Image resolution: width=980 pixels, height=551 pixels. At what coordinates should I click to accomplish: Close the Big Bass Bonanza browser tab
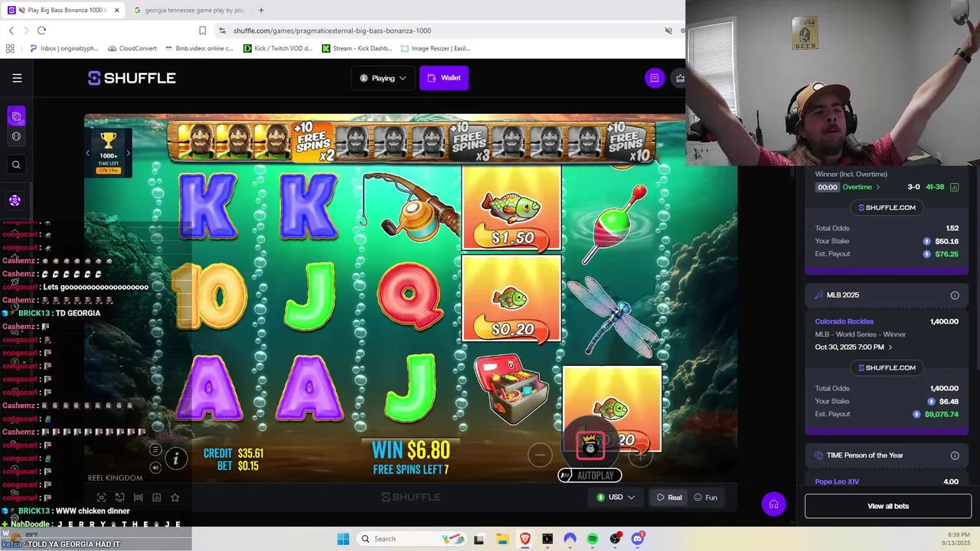click(116, 10)
